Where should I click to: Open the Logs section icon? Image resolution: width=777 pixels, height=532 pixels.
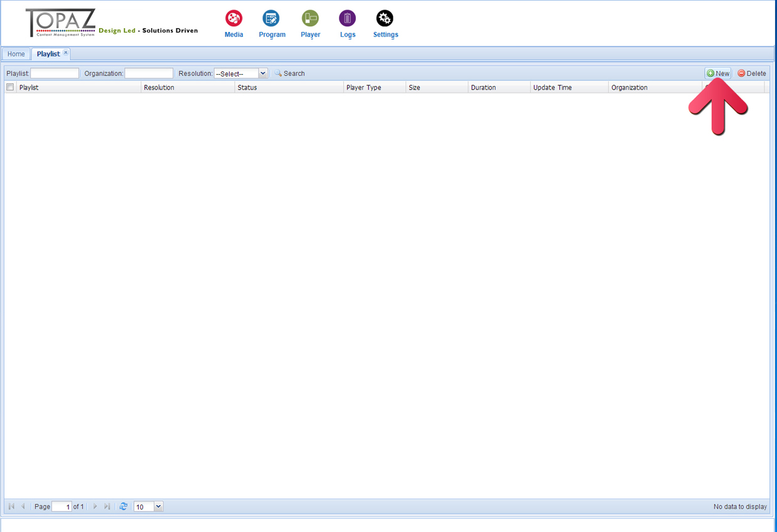347,19
